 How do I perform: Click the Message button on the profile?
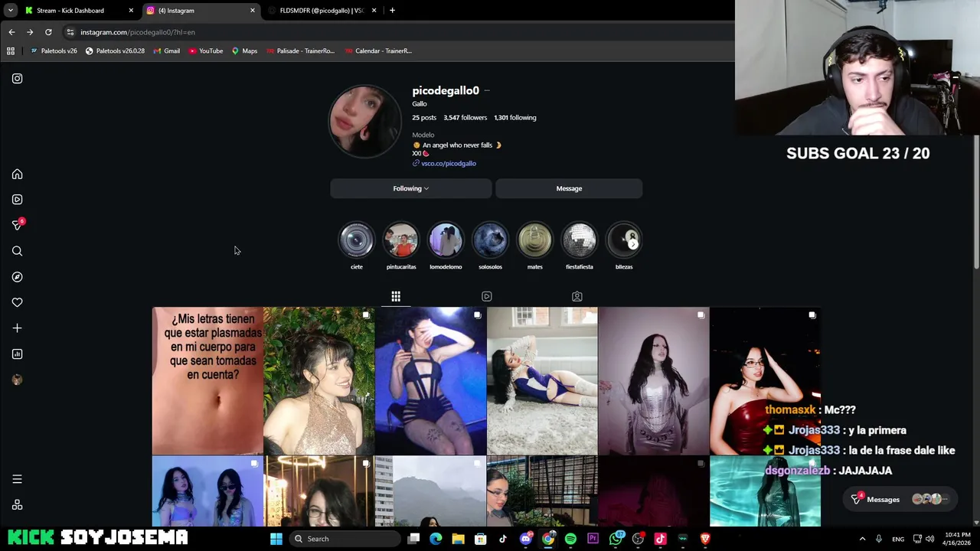(x=569, y=188)
